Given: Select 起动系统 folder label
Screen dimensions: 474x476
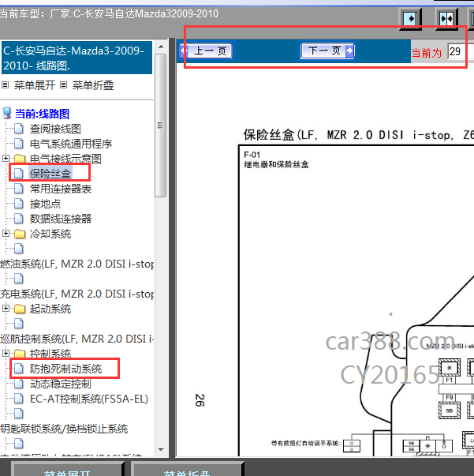Looking at the screenshot, I should click(x=50, y=309).
